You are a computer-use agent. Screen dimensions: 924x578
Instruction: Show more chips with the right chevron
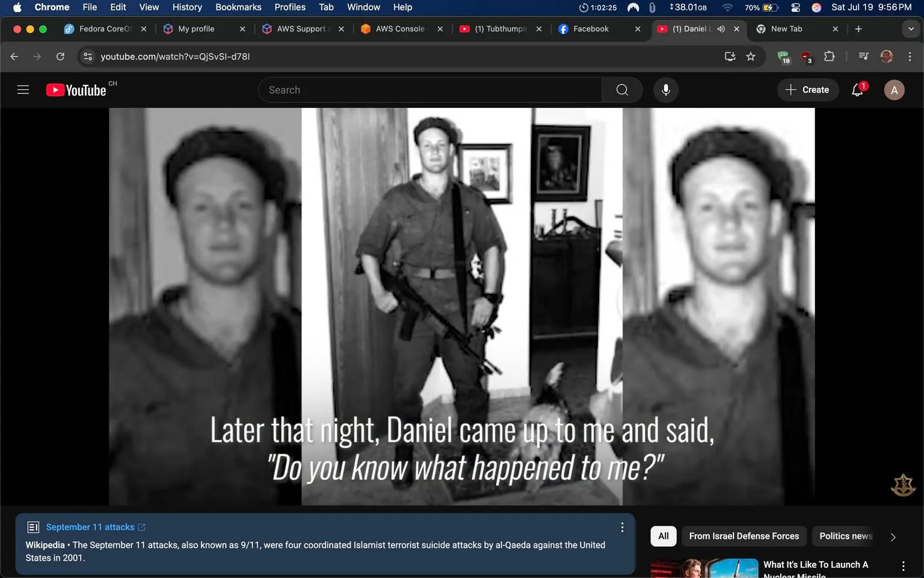pyautogui.click(x=893, y=536)
